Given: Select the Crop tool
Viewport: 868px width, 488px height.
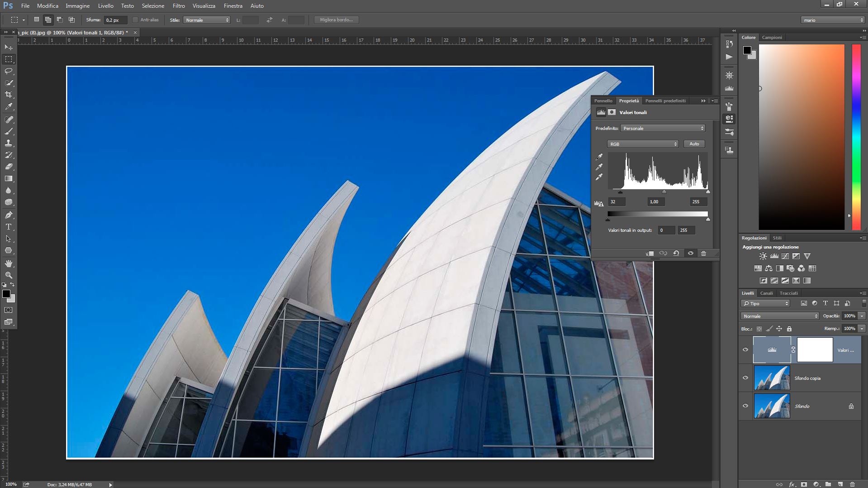Looking at the screenshot, I should click(9, 95).
